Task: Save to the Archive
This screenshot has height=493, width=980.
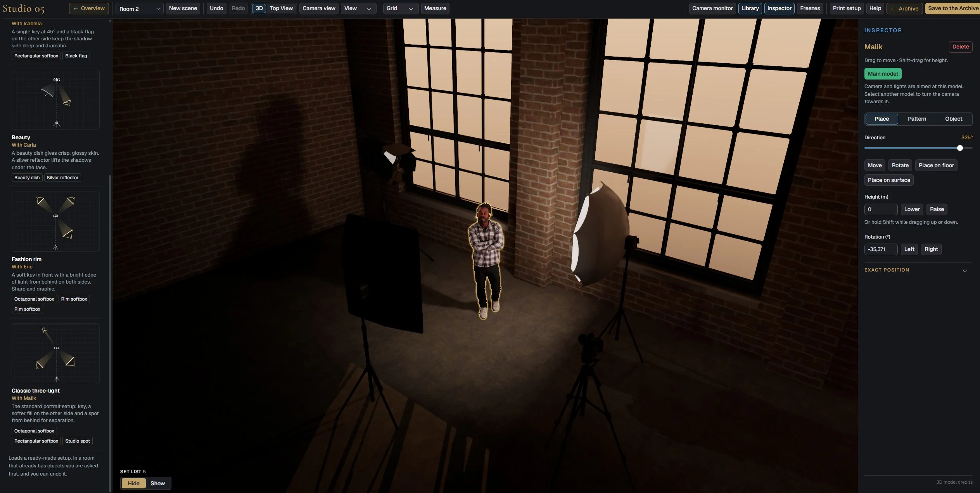Action: [x=952, y=9]
